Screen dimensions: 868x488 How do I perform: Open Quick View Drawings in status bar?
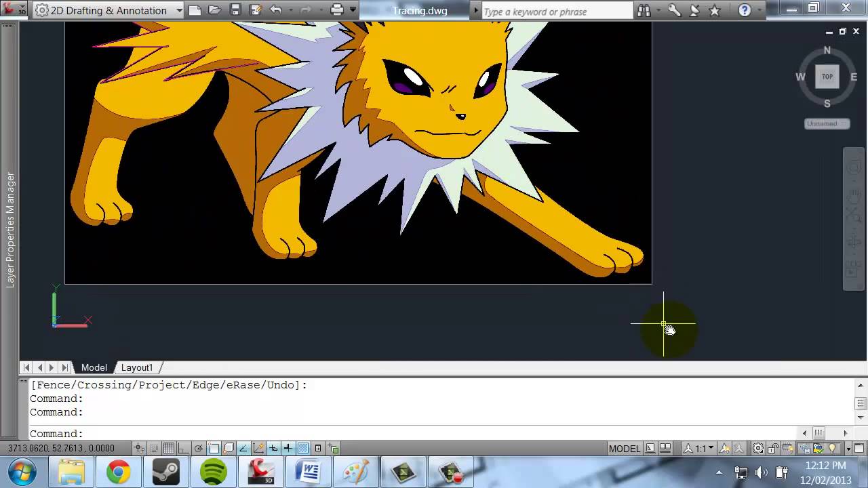pyautogui.click(x=665, y=448)
